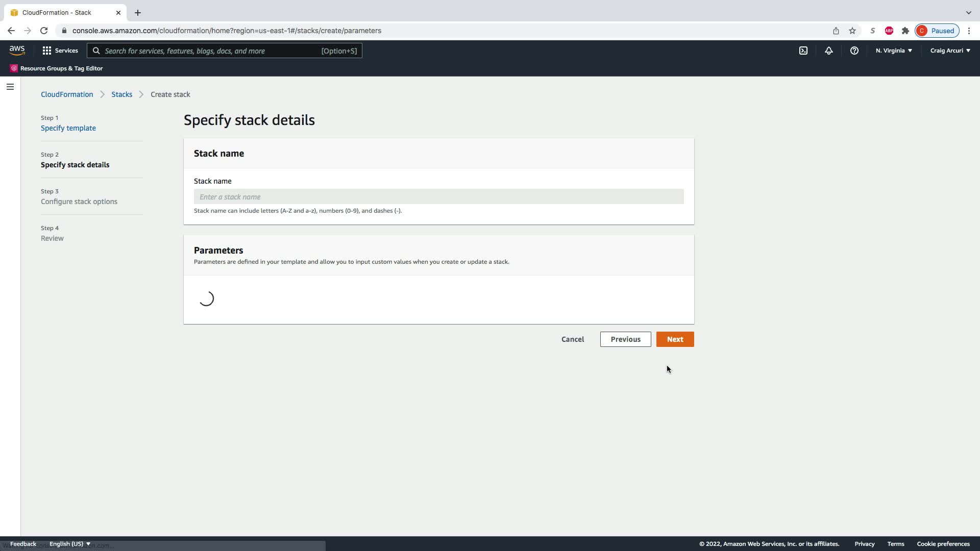
Task: Open the notifications bell
Action: tap(828, 51)
